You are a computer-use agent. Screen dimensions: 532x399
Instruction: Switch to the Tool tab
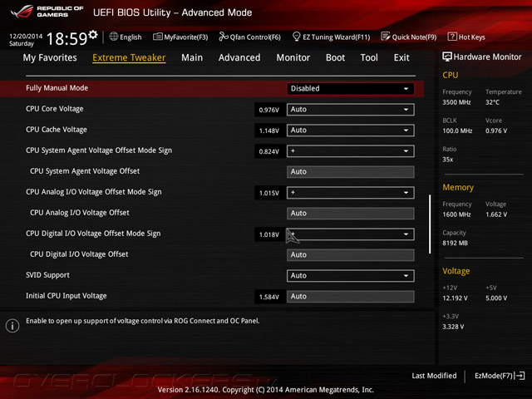click(369, 57)
